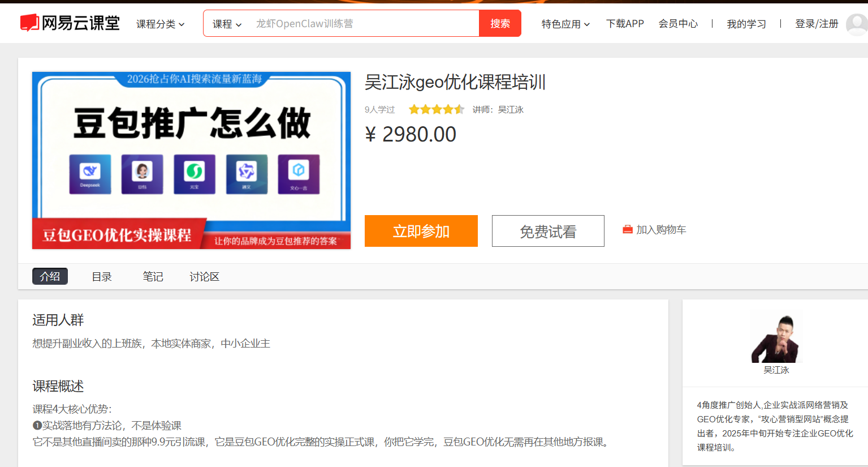
Task: Expand the 特色应用 menu
Action: 565,24
